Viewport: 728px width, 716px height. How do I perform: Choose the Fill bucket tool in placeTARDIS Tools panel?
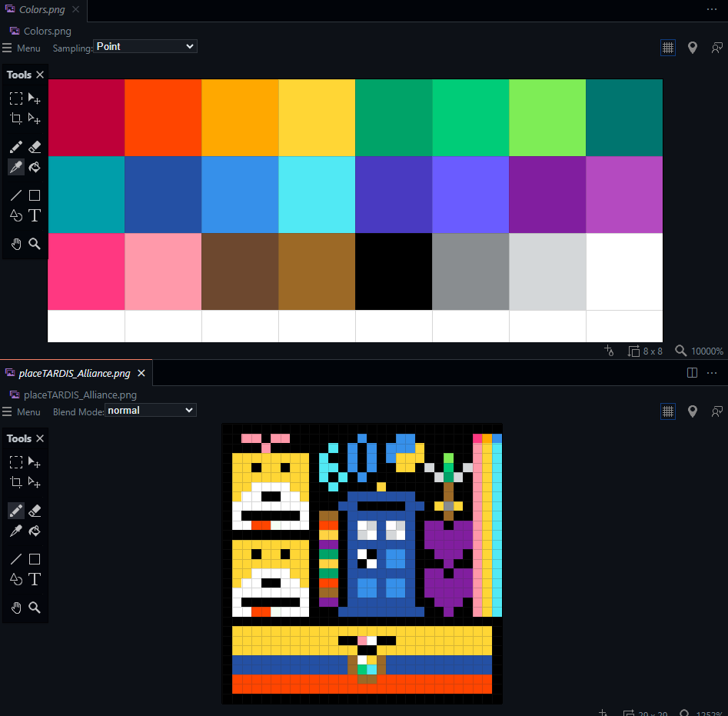pos(35,531)
